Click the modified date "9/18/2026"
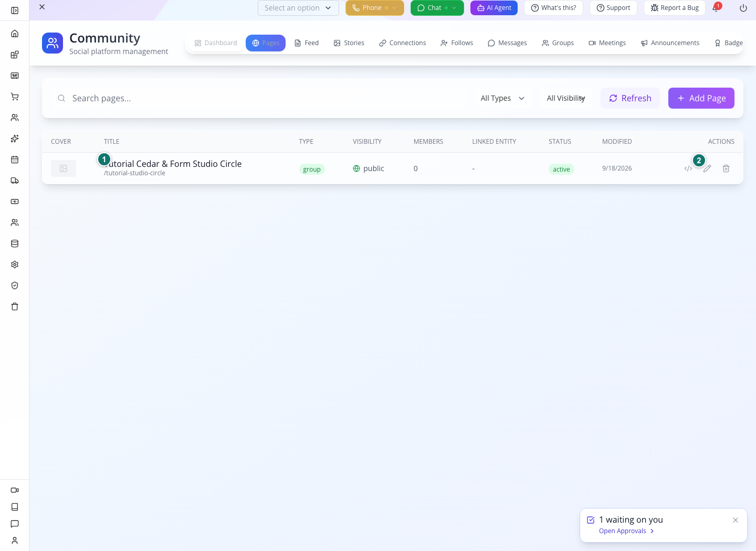756x551 pixels. pyautogui.click(x=617, y=168)
